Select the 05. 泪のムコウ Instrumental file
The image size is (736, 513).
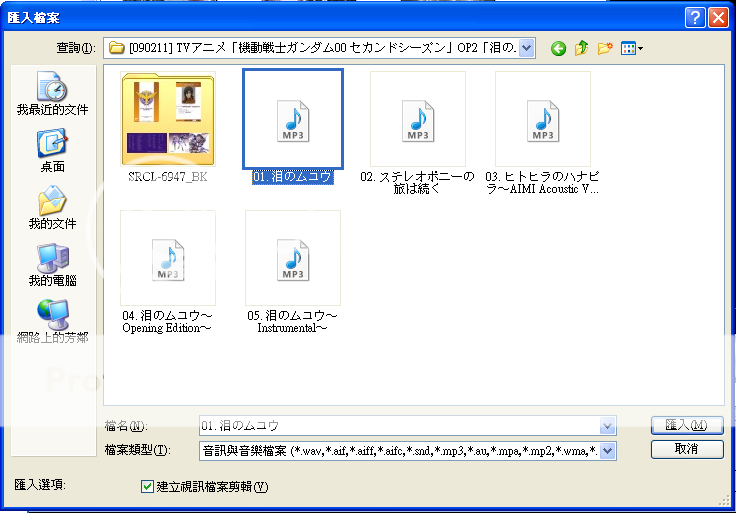click(x=292, y=258)
